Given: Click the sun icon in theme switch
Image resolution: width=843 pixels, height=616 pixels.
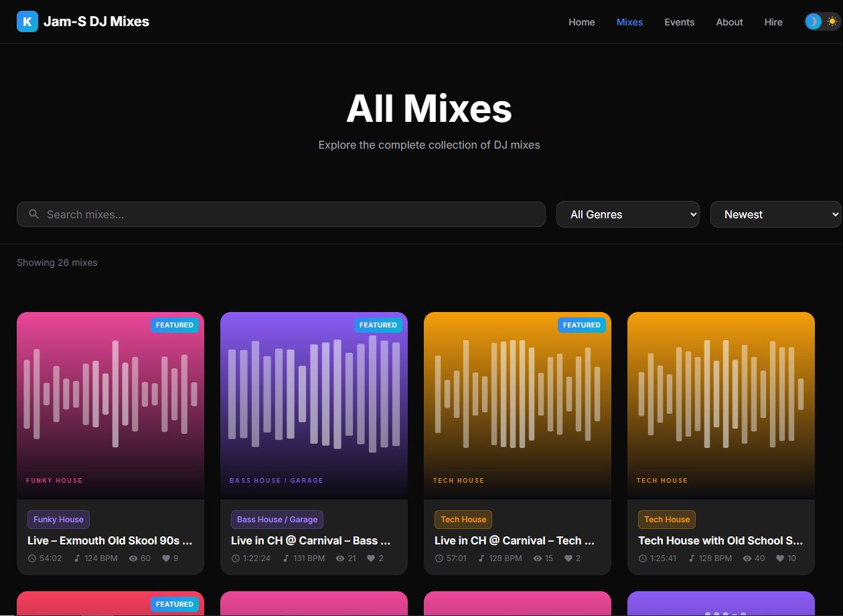Looking at the screenshot, I should point(832,21).
